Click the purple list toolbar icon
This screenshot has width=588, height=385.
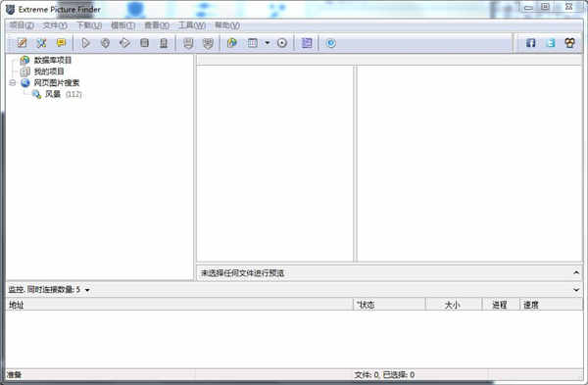307,43
